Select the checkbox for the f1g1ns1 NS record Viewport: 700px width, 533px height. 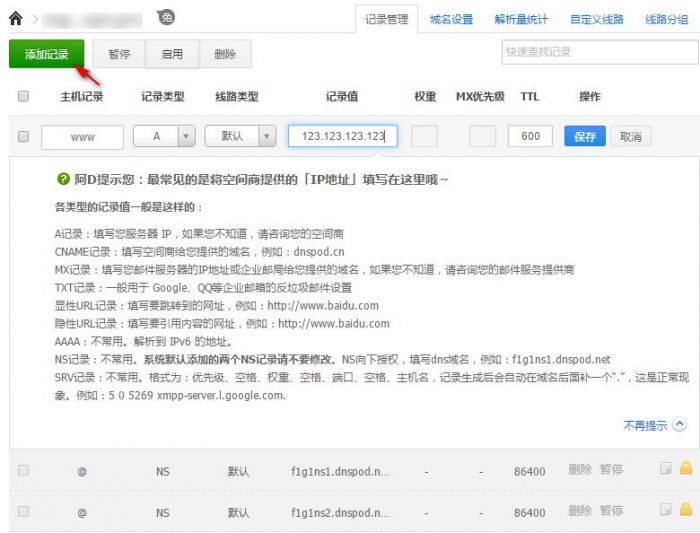click(x=24, y=470)
